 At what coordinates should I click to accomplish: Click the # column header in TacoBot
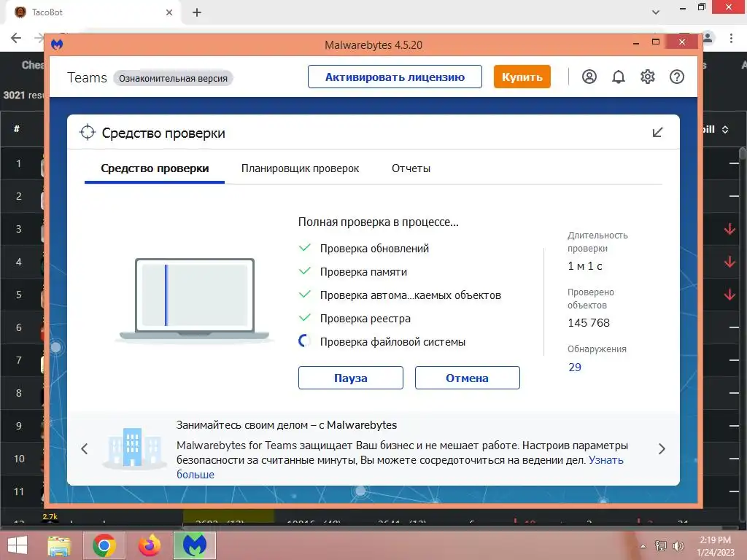coord(17,128)
